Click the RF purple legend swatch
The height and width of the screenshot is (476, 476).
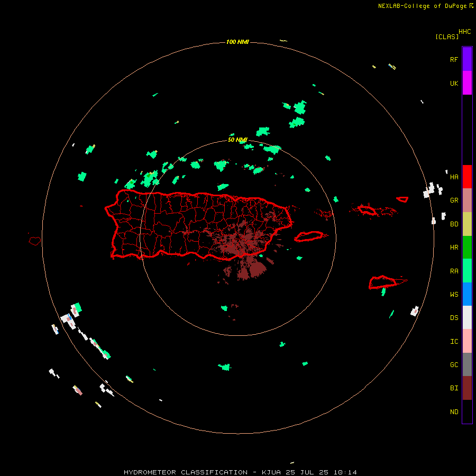pos(467,59)
